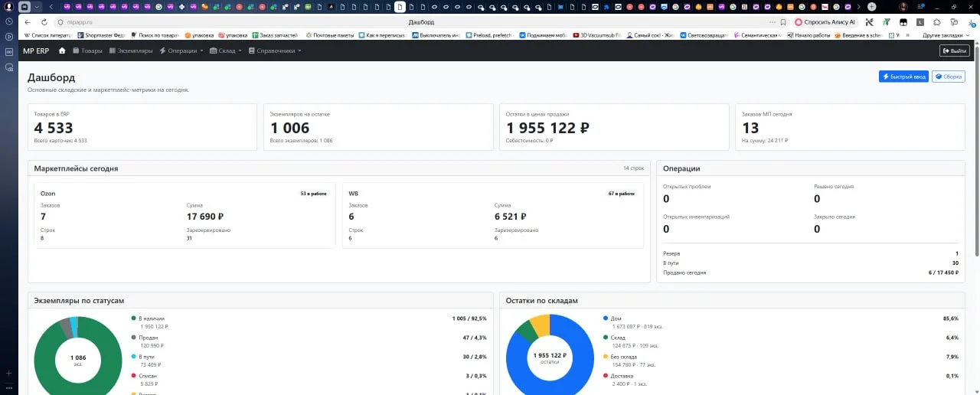Click the Списан legend row

[309, 379]
